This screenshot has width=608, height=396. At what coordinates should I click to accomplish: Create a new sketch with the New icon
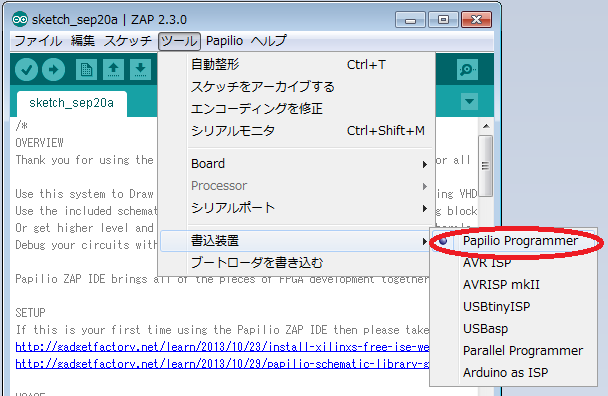[x=86, y=70]
